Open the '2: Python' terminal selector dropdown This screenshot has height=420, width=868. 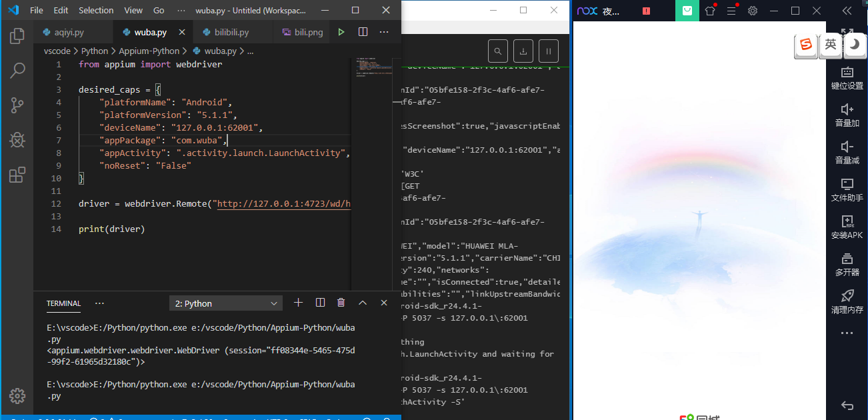[226, 303]
